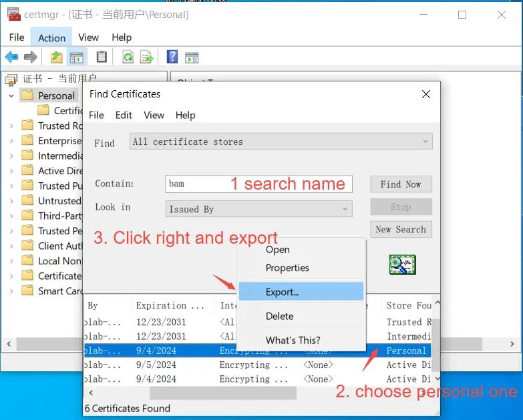Click the Up one level folder icon

tap(56, 57)
